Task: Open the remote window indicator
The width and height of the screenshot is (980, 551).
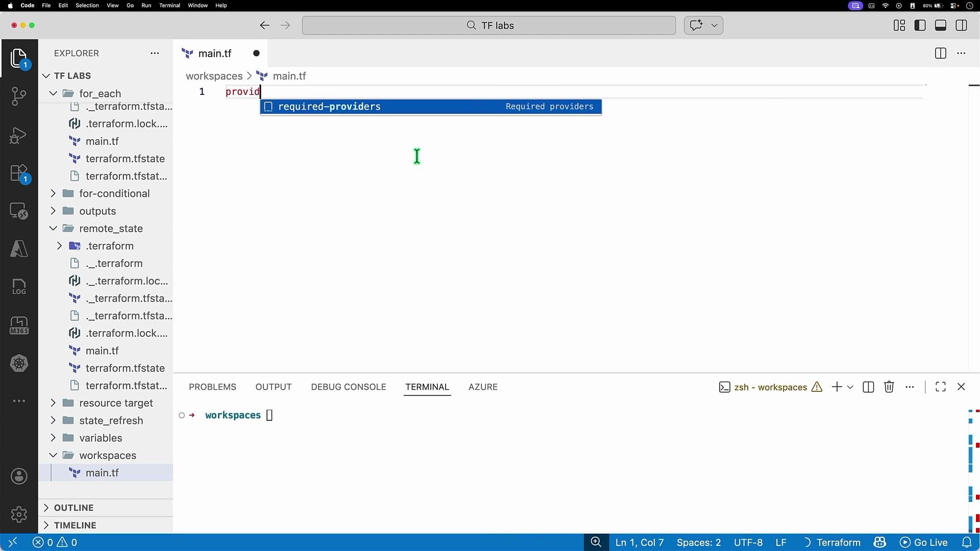Action: [13, 542]
